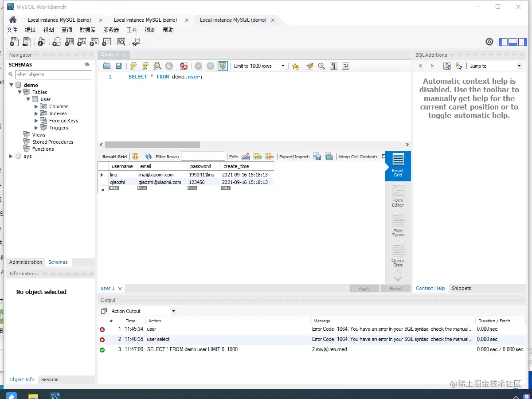The height and width of the screenshot is (399, 532).
Task: Open the 数据库 menu
Action: point(87,30)
